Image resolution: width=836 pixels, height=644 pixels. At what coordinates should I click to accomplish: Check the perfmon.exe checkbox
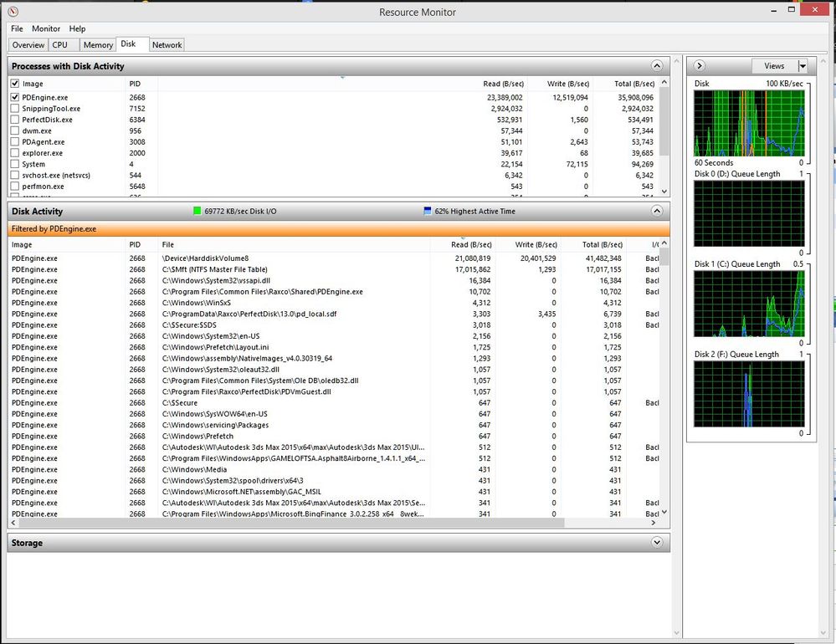click(15, 187)
